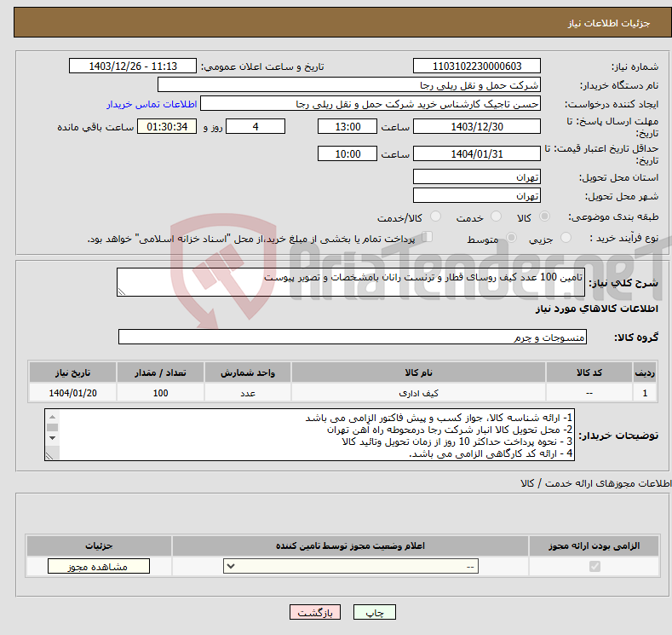The height and width of the screenshot is (635, 672).
Task: Toggle Islamic treasury payment checkbox
Action: click(427, 237)
